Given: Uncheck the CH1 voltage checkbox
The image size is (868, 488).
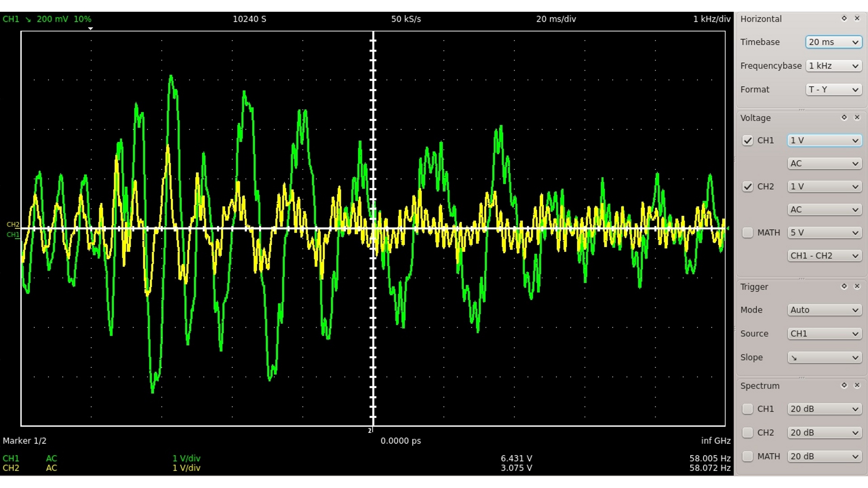Looking at the screenshot, I should click(747, 141).
